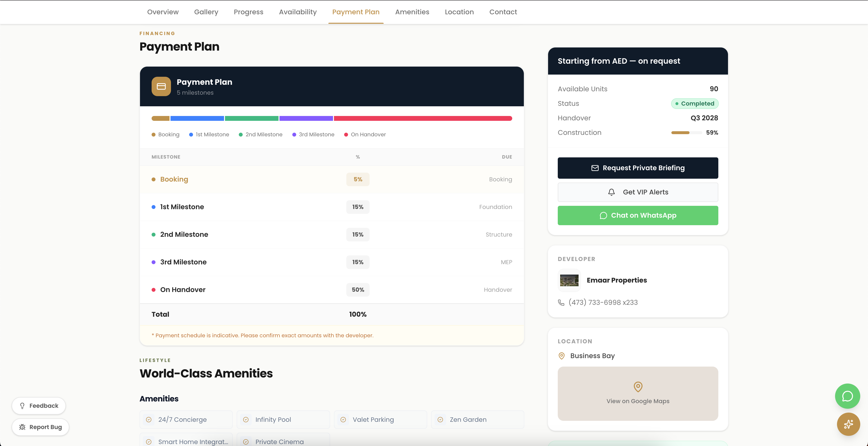Click check icon beside 24/7 Concierge

point(149,420)
